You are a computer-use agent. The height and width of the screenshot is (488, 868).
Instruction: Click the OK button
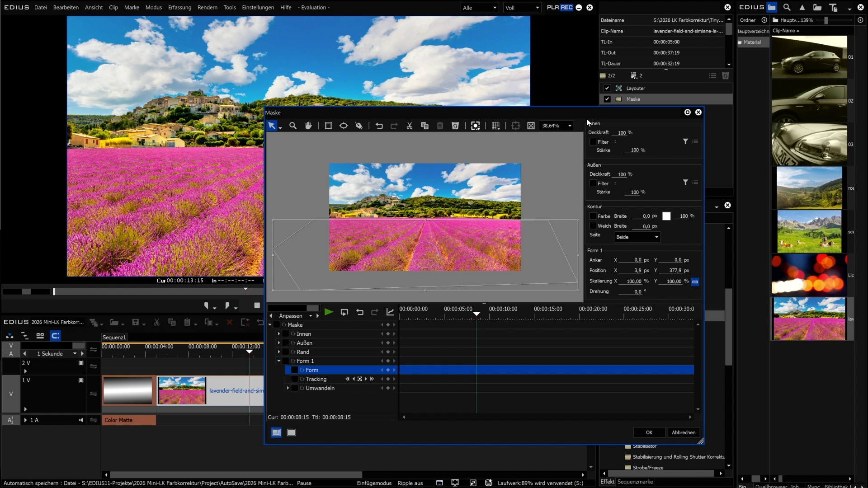click(649, 432)
